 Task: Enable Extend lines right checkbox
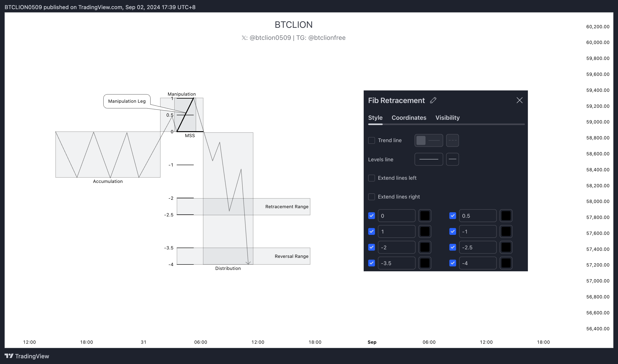coord(371,197)
